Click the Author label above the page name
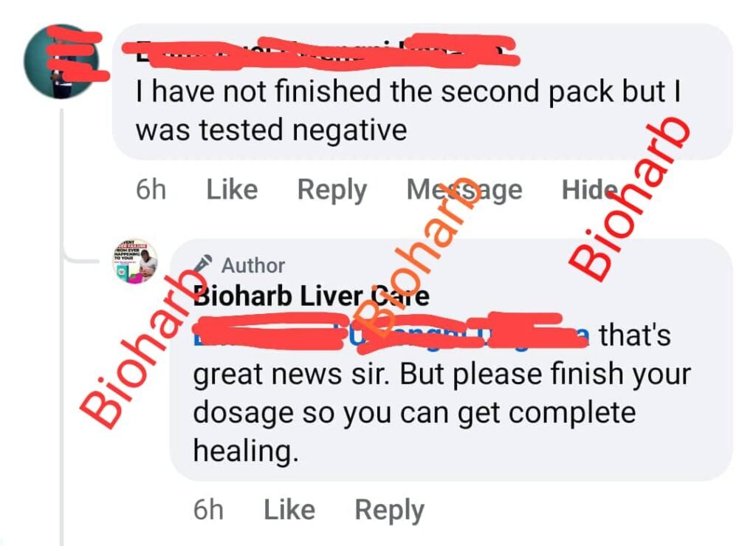The width and height of the screenshot is (756, 546). (253, 266)
